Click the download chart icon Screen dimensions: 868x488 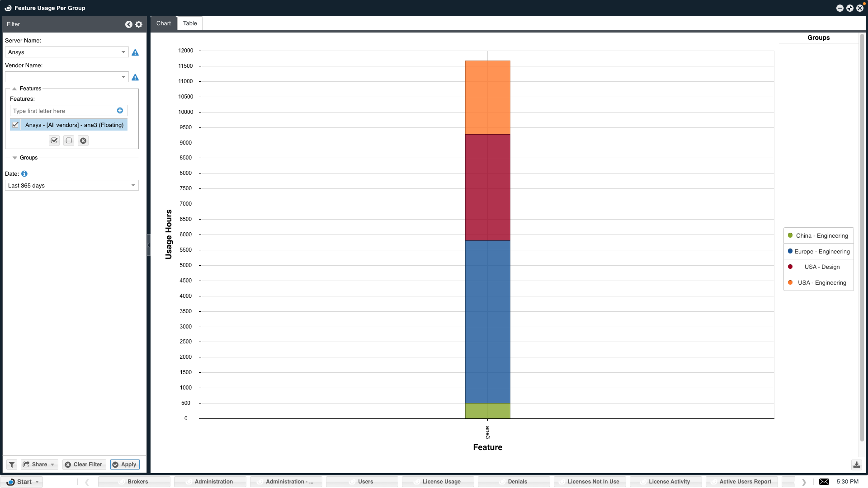tap(856, 465)
